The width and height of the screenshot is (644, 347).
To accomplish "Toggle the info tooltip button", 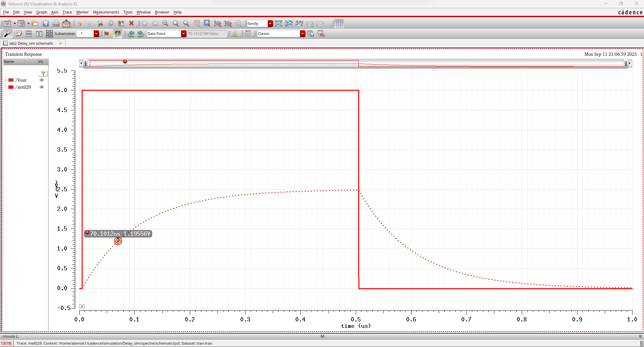I will click(118, 34).
